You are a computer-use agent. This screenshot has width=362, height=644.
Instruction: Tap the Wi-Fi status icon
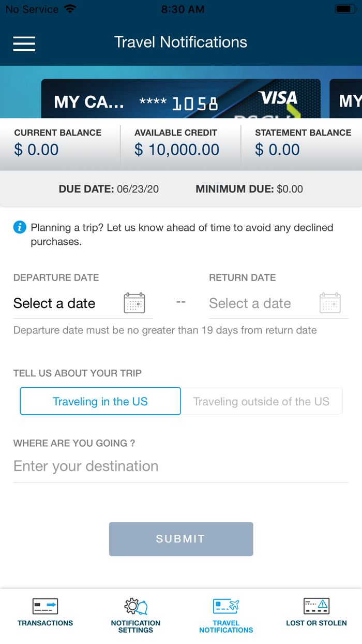70,9
